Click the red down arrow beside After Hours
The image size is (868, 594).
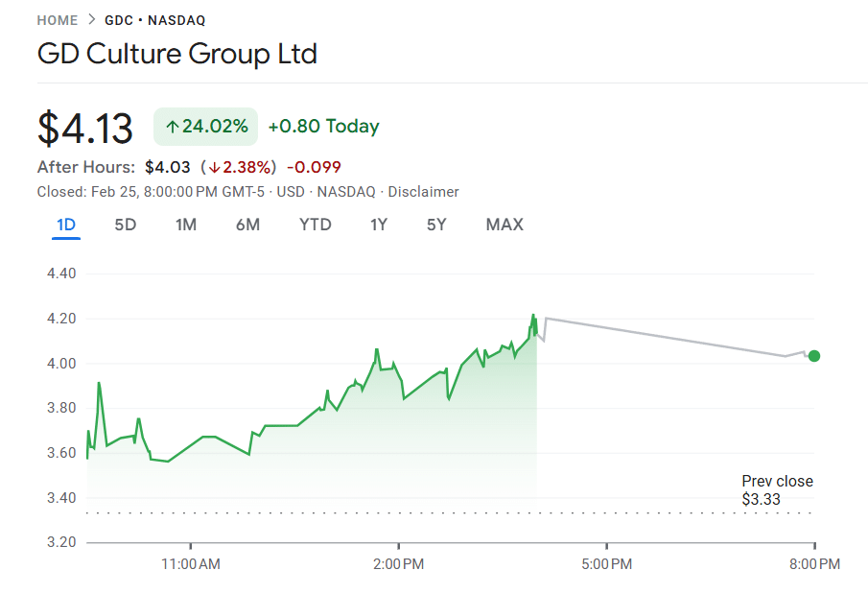[x=211, y=166]
